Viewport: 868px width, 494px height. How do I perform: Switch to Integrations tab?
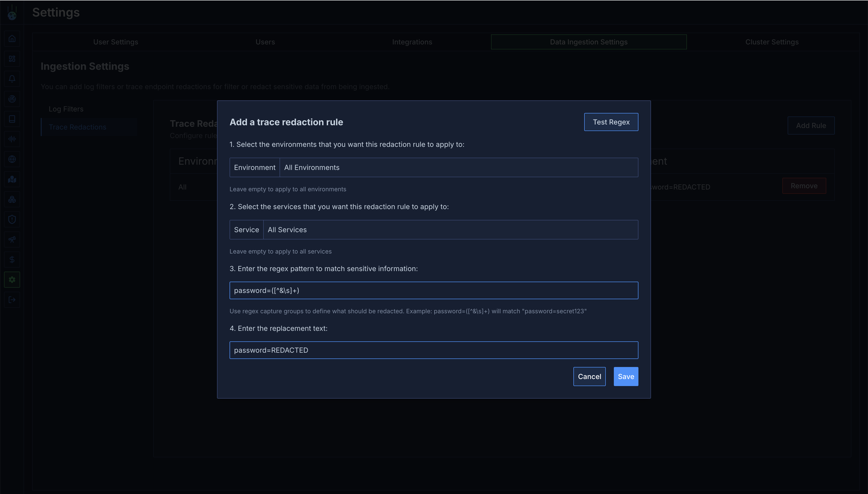point(412,42)
